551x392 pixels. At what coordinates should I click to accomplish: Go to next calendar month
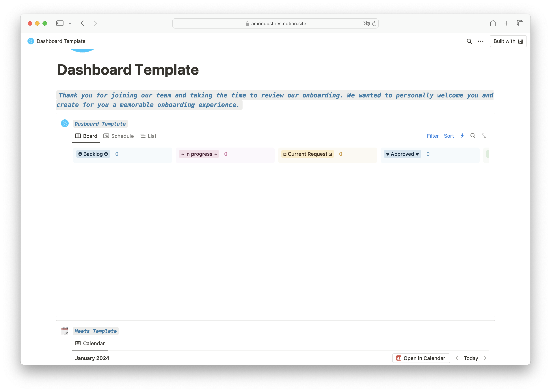coord(485,358)
